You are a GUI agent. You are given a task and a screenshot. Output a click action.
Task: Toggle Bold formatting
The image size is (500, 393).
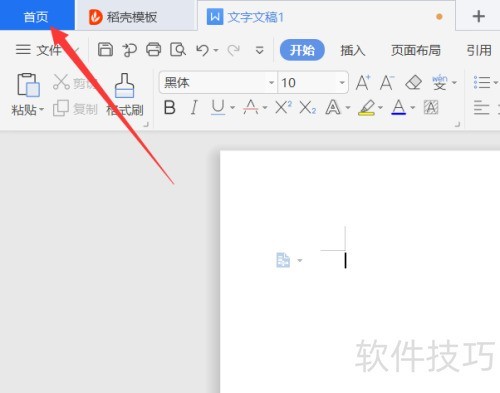tap(170, 108)
